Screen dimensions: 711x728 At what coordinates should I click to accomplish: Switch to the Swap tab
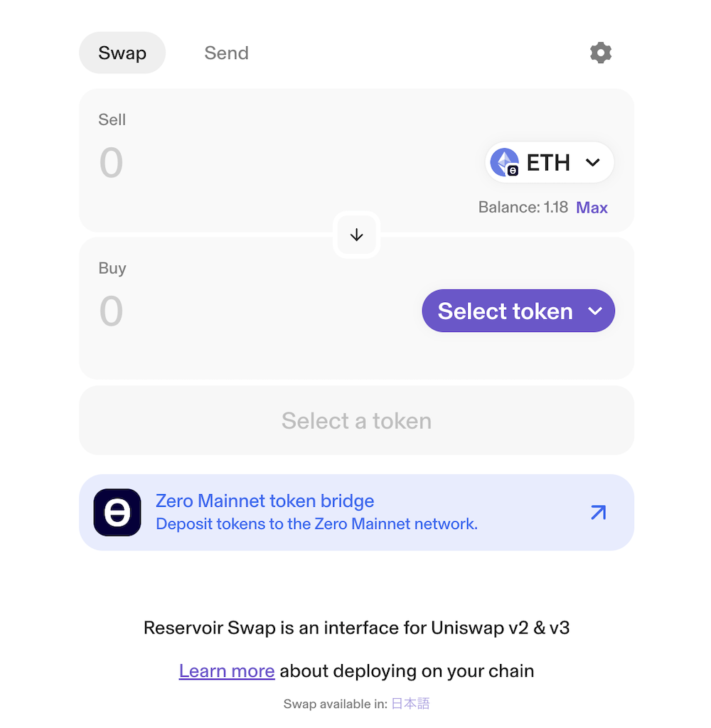[x=122, y=53]
